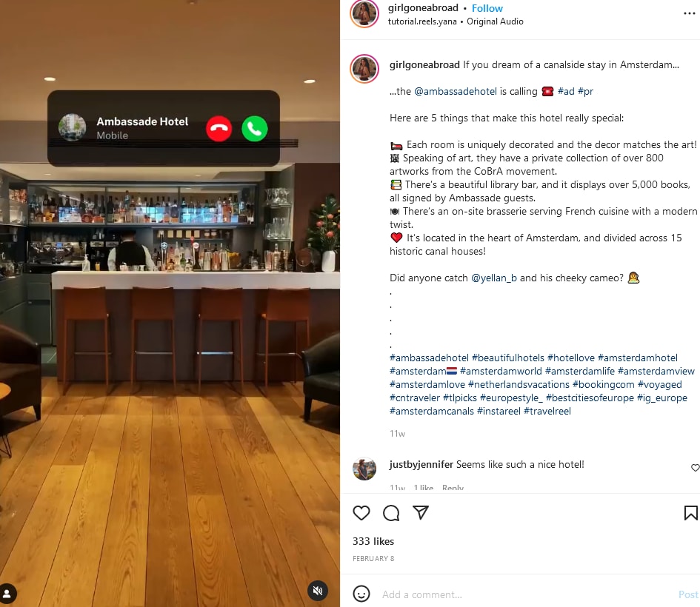
Task: Open the three-dot more options menu
Action: tap(690, 13)
